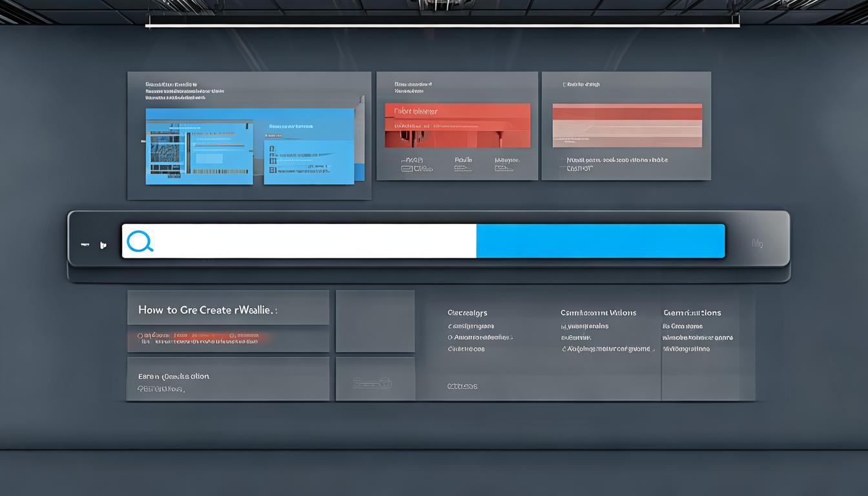Viewport: 868px width, 496px height.
Task: Click the small icon in the lower empty gray tile
Action: click(x=373, y=384)
